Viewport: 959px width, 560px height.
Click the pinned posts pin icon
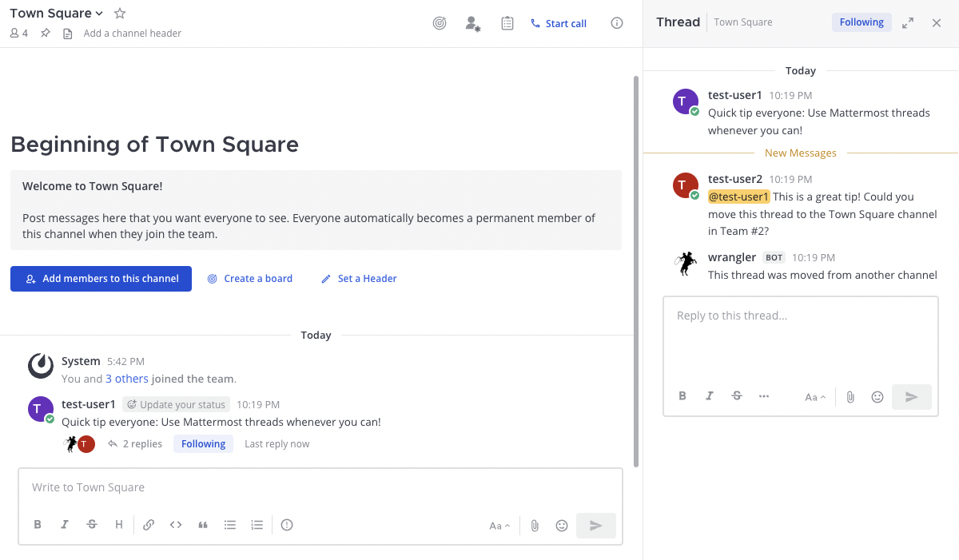[46, 34]
